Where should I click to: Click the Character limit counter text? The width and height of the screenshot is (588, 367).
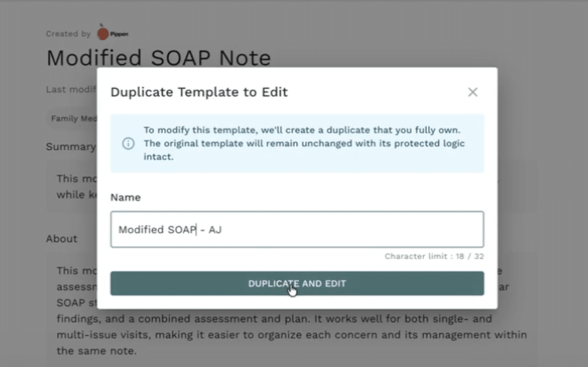coord(434,256)
